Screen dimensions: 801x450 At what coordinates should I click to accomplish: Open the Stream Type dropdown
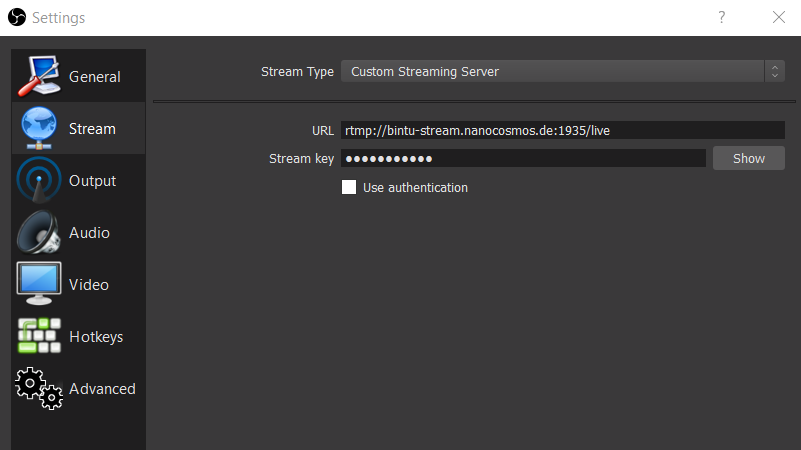pos(553,71)
